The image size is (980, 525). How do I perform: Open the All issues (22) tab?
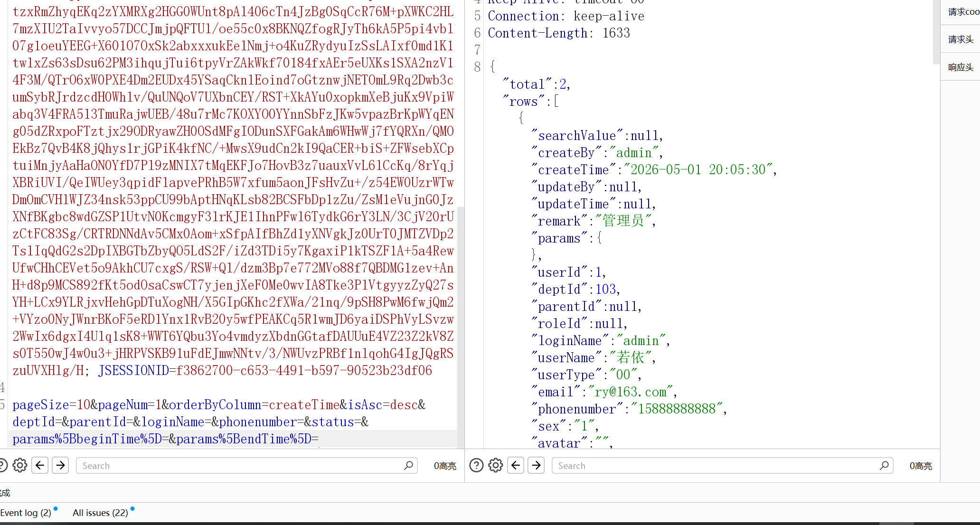click(x=100, y=513)
